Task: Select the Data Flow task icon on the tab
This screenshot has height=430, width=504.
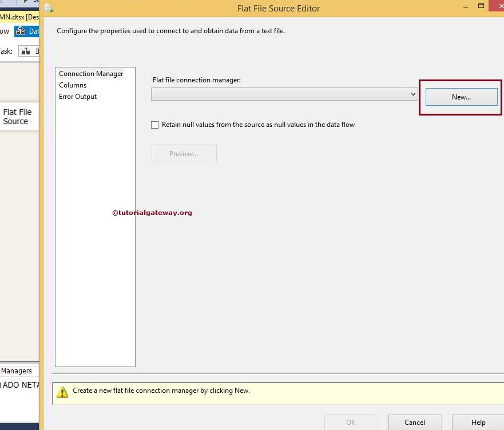Action: (x=21, y=31)
